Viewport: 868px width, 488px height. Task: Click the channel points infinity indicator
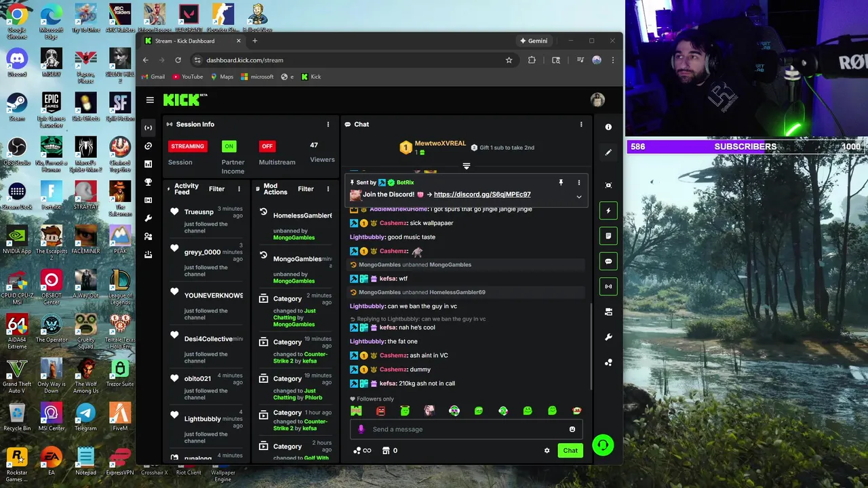click(x=362, y=451)
